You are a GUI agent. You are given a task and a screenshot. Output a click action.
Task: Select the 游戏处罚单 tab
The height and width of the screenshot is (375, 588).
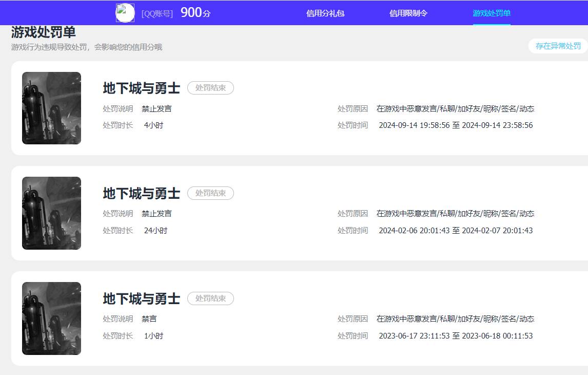tap(492, 13)
